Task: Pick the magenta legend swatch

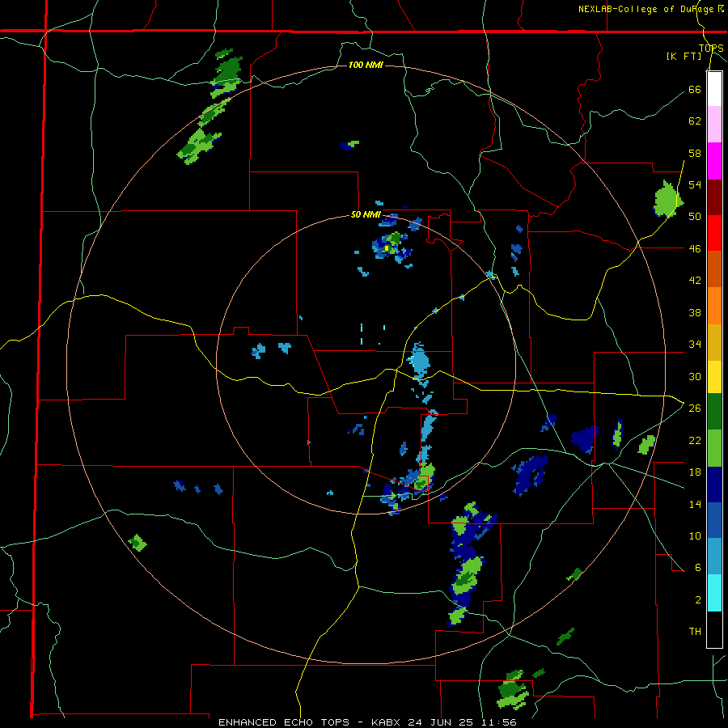Action: (714, 161)
